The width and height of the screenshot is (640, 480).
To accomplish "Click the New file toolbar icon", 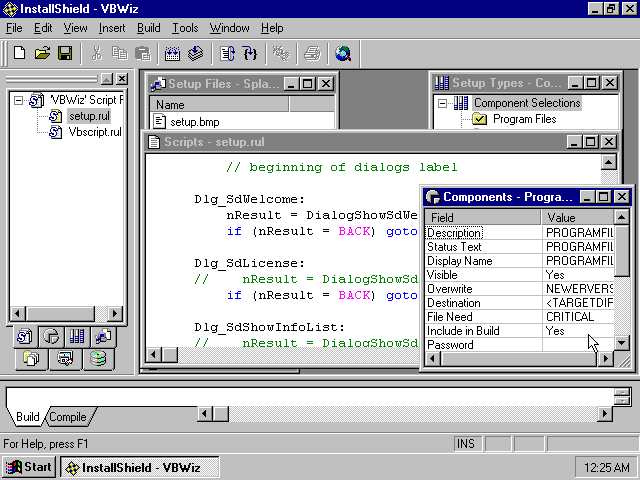I will click(19, 53).
